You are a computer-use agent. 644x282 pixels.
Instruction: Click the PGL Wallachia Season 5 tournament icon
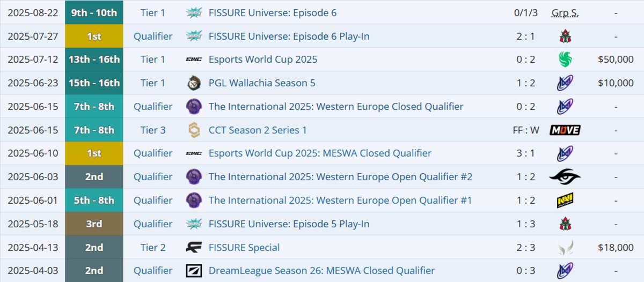pyautogui.click(x=194, y=83)
